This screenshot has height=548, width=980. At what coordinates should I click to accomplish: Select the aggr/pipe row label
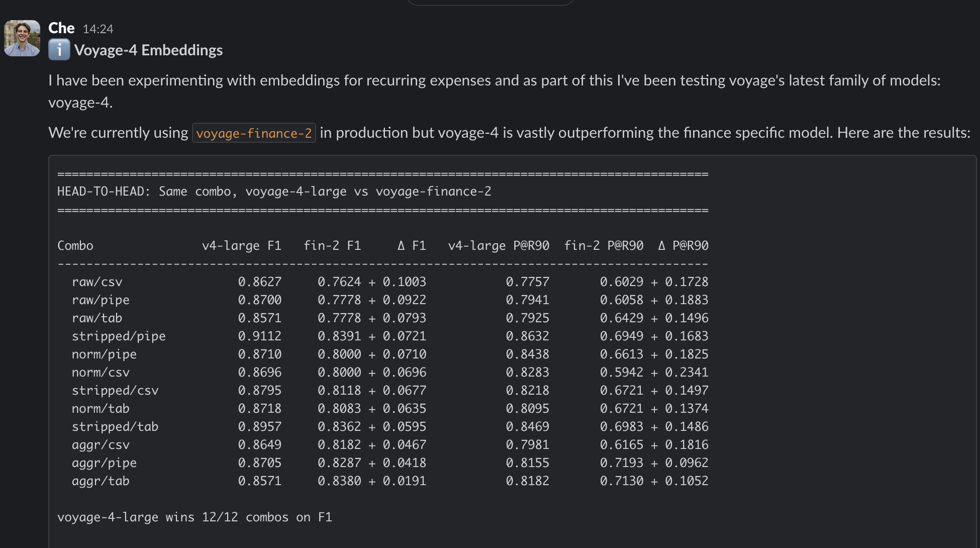pyautogui.click(x=104, y=463)
